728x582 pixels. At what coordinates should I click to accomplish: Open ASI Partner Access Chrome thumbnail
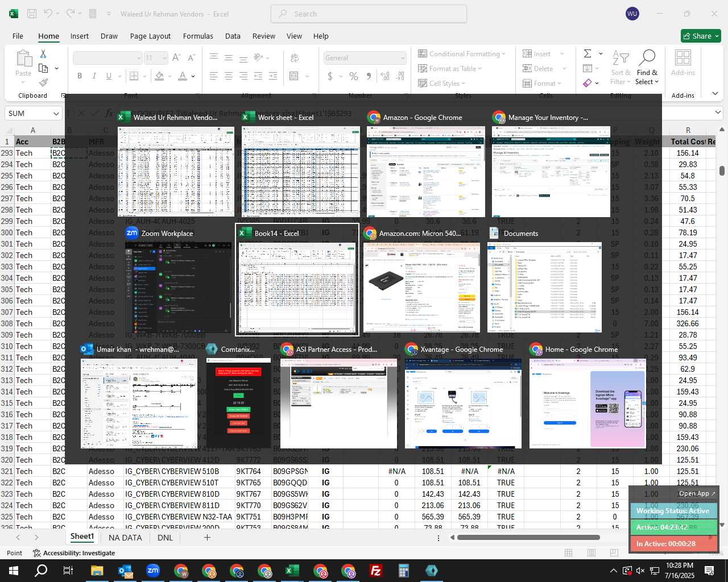click(338, 404)
